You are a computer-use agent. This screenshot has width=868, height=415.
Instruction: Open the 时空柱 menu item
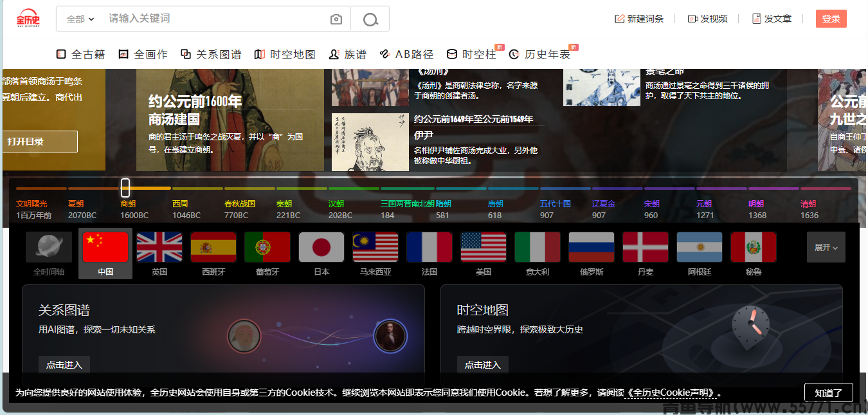tap(472, 55)
